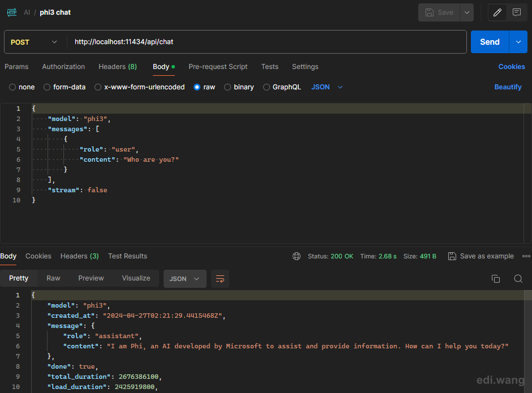Click the HTTP request type icon
This screenshot has height=393, width=532.
click(x=12, y=12)
